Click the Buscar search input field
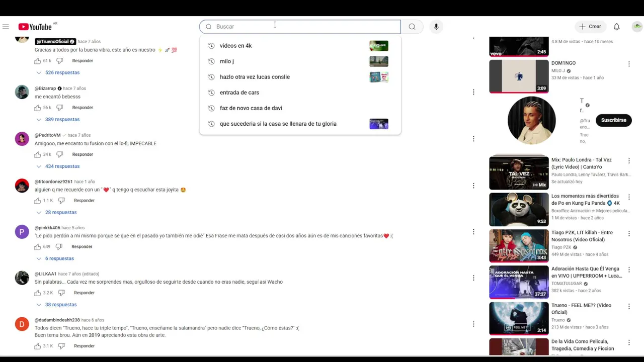Screen dimensions: 644x362 300,27
